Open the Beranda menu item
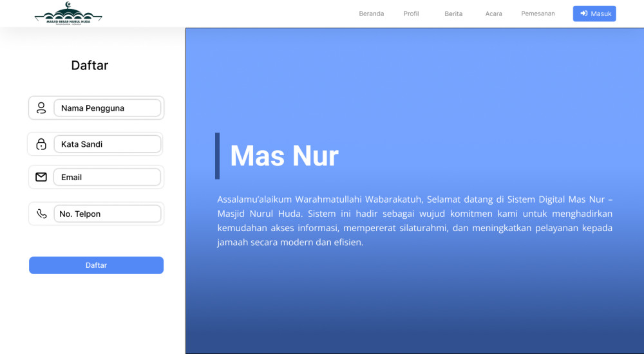Screen dimensions: 644x354 [371, 14]
